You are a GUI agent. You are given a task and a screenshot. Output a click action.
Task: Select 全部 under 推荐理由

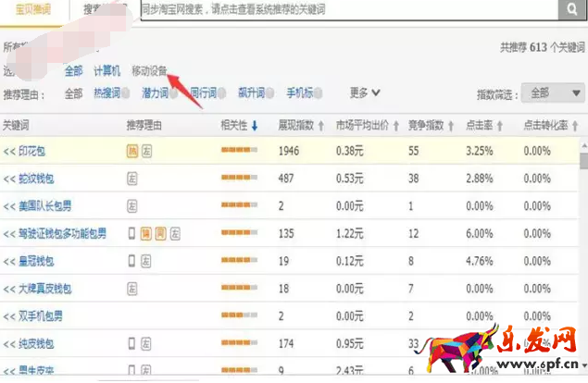point(73,93)
